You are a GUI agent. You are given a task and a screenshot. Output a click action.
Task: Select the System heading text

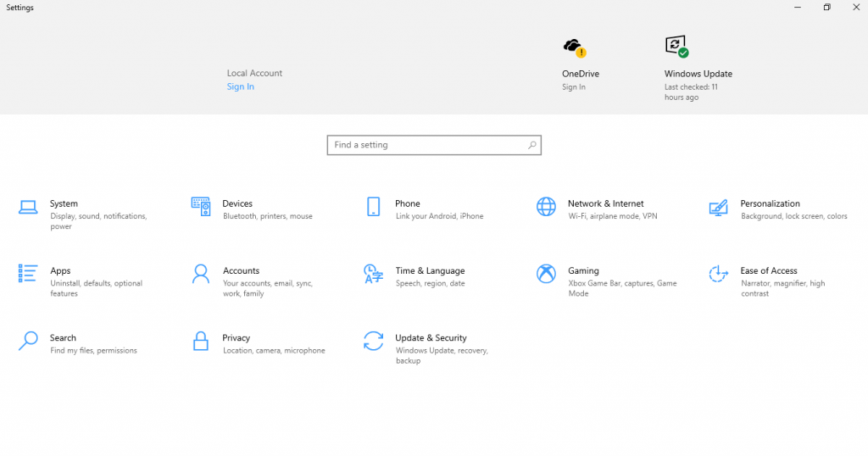coord(64,203)
